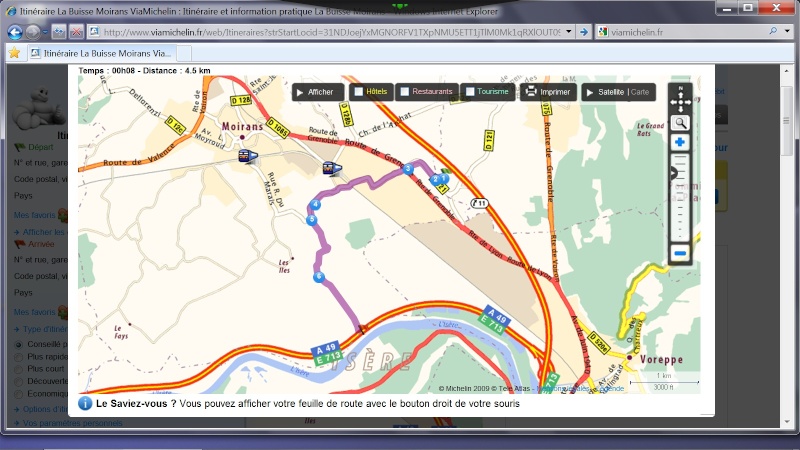This screenshot has width=800, height=450.
Task: Click the page vertical scrollbar thumb
Action: pos(786,121)
